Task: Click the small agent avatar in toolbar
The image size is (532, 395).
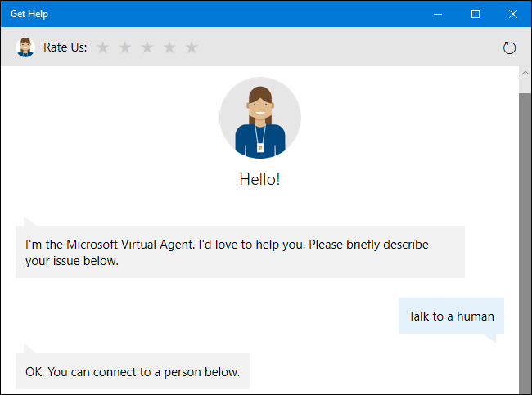Action: click(x=25, y=47)
